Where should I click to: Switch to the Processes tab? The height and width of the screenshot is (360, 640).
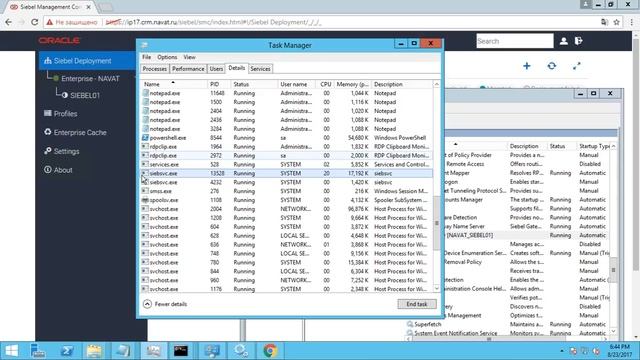click(155, 69)
